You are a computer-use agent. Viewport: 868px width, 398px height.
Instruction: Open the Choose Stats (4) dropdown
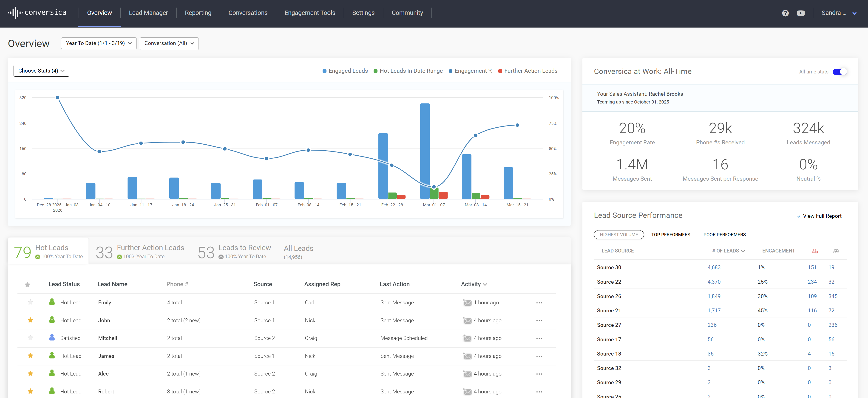41,71
